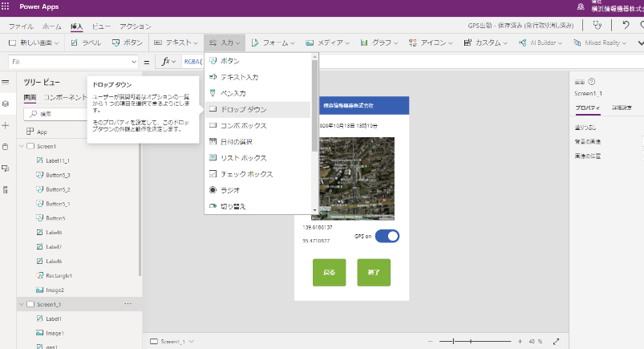Click the fit-to-window expand icon
Image resolution: width=644 pixels, height=349 pixels.
(x=557, y=341)
